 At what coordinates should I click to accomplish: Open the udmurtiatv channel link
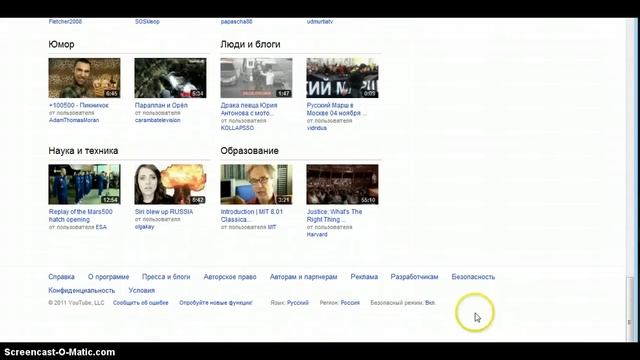320,22
